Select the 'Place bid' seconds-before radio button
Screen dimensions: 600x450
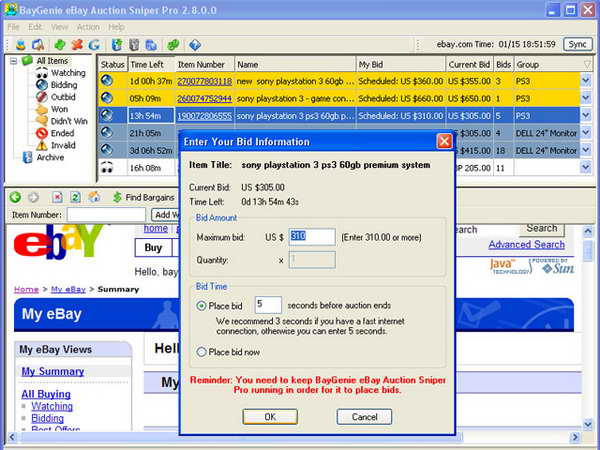(x=202, y=305)
